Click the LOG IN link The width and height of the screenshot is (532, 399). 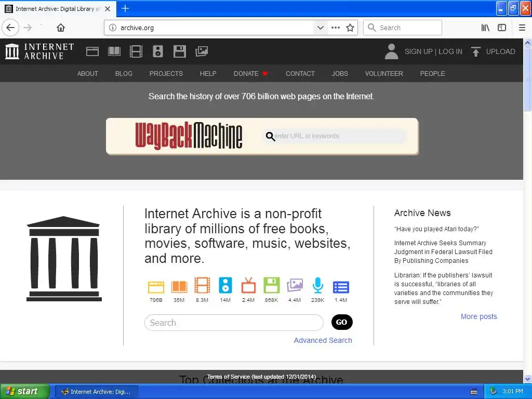(450, 51)
